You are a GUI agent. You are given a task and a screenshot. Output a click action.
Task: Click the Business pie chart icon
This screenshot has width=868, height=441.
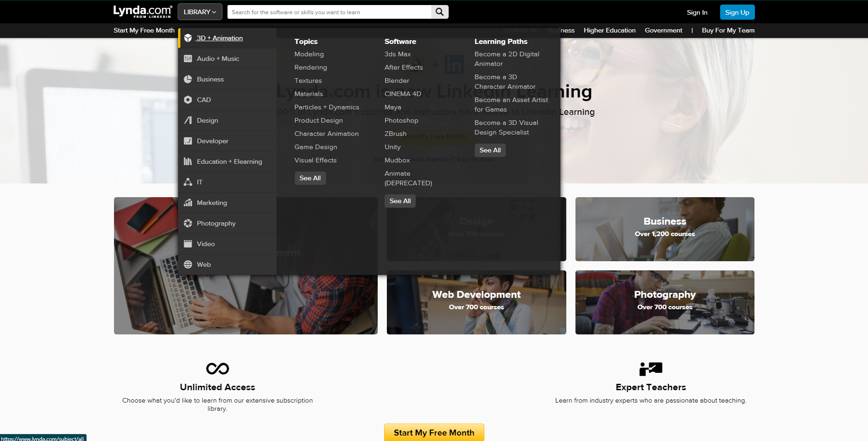tap(188, 79)
